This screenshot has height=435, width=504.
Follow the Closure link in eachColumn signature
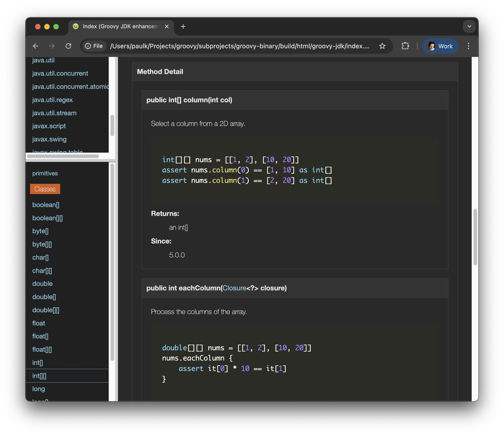point(234,288)
